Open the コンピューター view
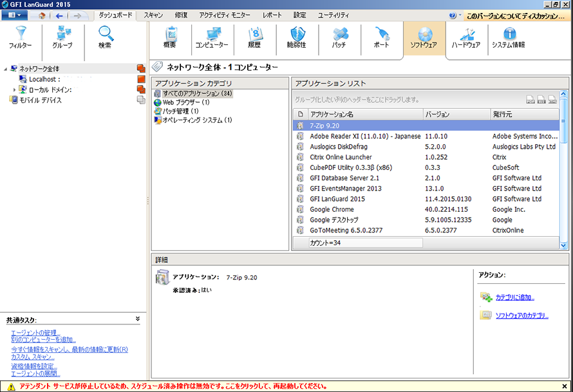573x392 pixels. click(212, 37)
